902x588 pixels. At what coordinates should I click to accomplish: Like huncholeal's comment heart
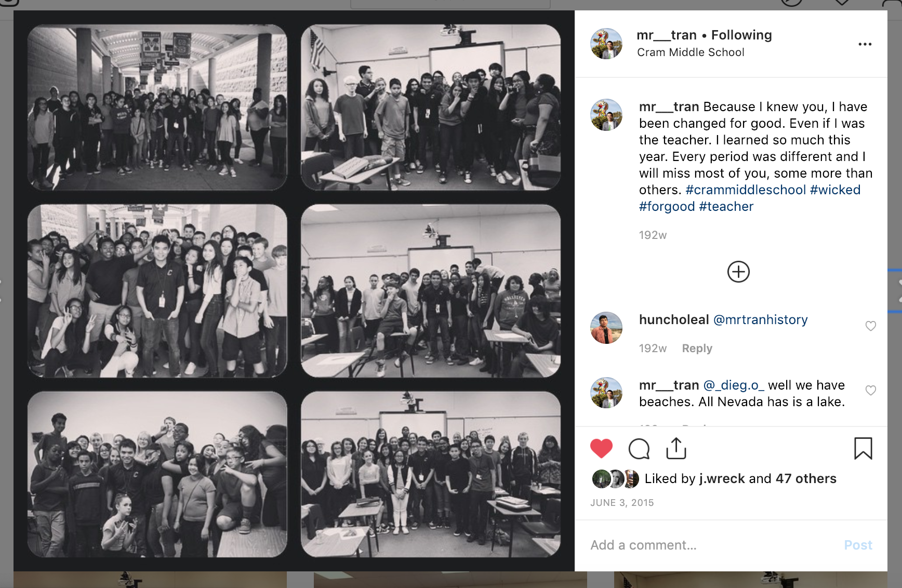[871, 326]
